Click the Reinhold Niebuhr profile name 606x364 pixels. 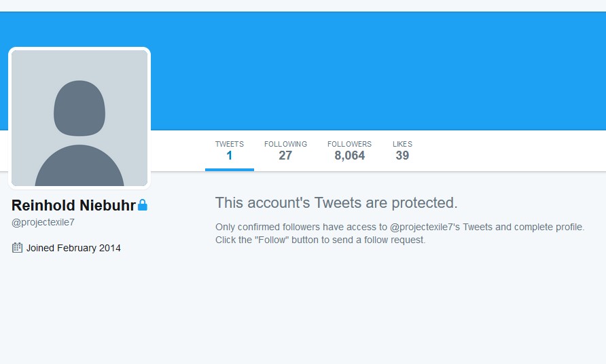(73, 205)
